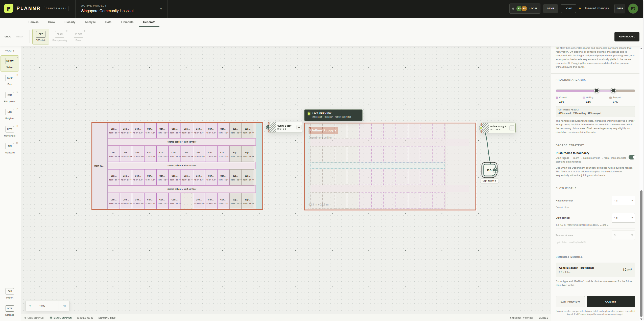Screen dimensions: 644x321
Task: Open the top bar GEAR button
Action: pos(620,9)
